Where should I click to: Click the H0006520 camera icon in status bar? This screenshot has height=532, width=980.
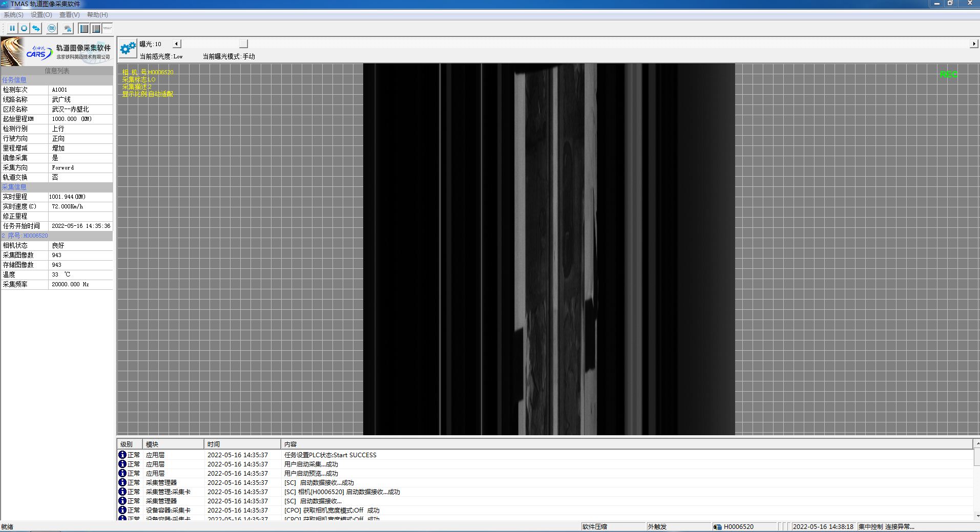pyautogui.click(x=718, y=526)
